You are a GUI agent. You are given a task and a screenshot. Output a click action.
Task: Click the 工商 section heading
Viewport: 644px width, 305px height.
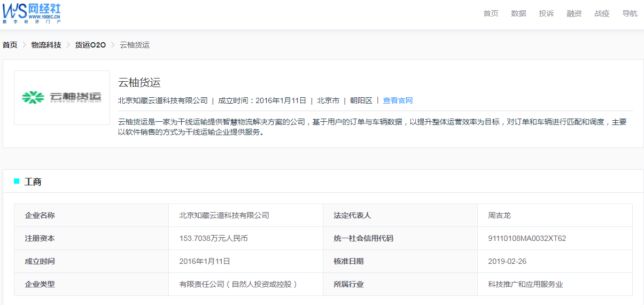33,182
